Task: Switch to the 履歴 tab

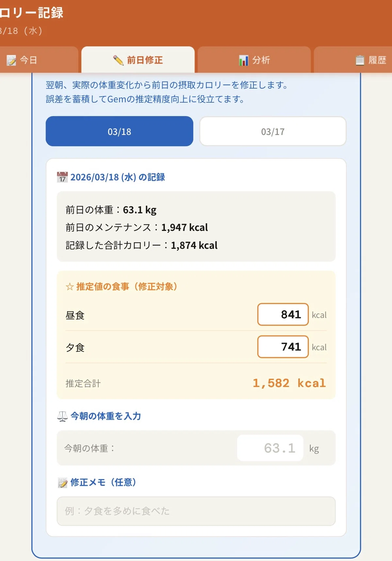Action: click(353, 60)
